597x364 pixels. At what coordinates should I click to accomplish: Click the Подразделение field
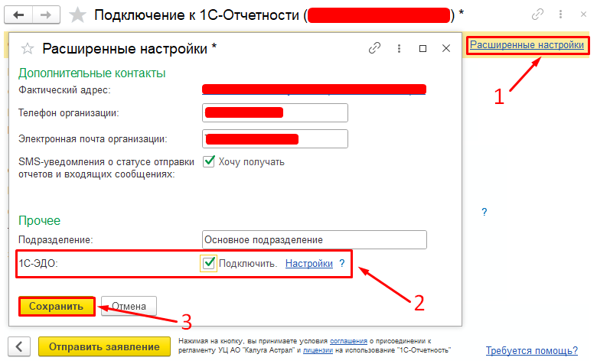[x=314, y=239]
